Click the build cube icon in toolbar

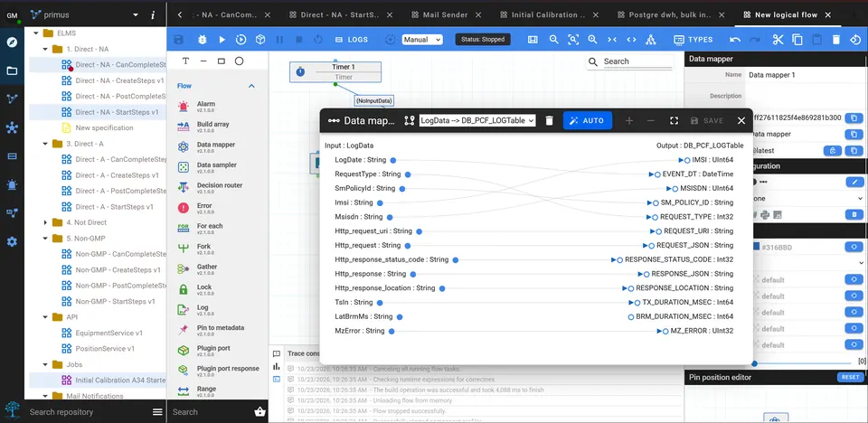point(260,40)
